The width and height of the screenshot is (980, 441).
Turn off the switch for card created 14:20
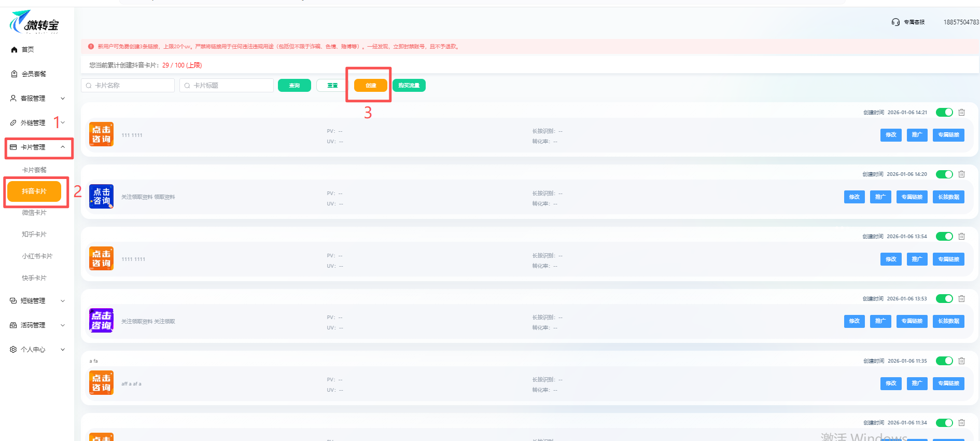tap(944, 174)
